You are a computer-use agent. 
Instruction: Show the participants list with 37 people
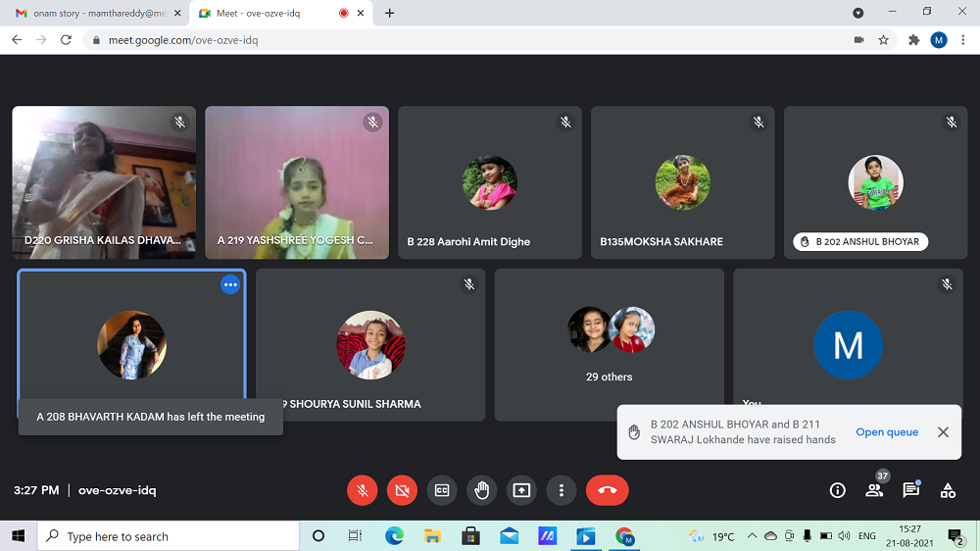pyautogui.click(x=874, y=490)
